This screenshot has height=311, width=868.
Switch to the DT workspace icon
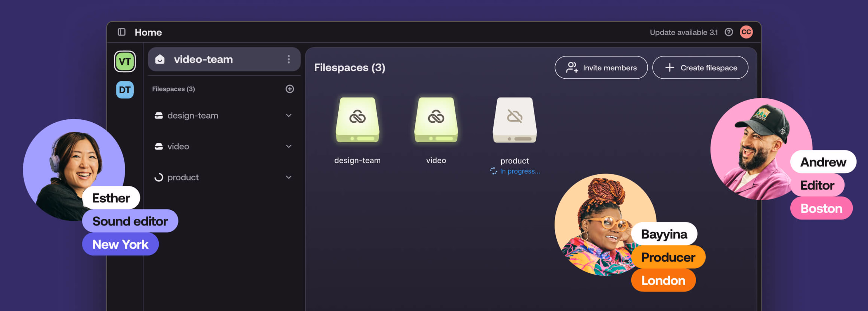125,90
